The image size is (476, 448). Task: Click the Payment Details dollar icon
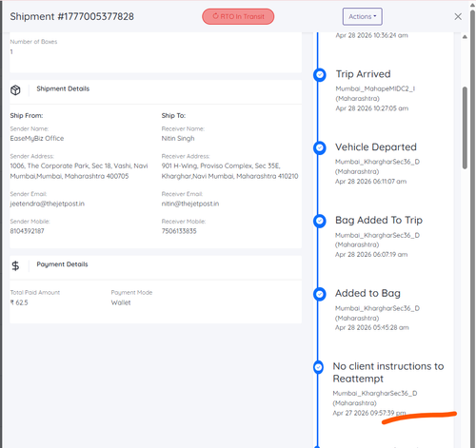15,265
